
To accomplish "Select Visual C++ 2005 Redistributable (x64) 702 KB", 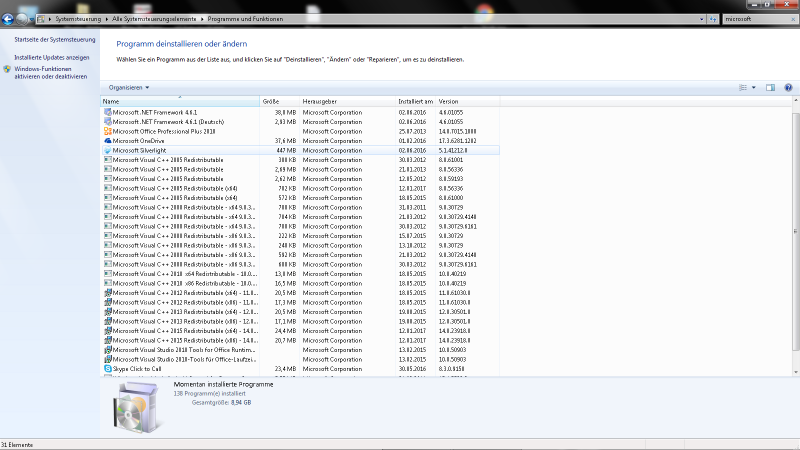I will coord(301,188).
